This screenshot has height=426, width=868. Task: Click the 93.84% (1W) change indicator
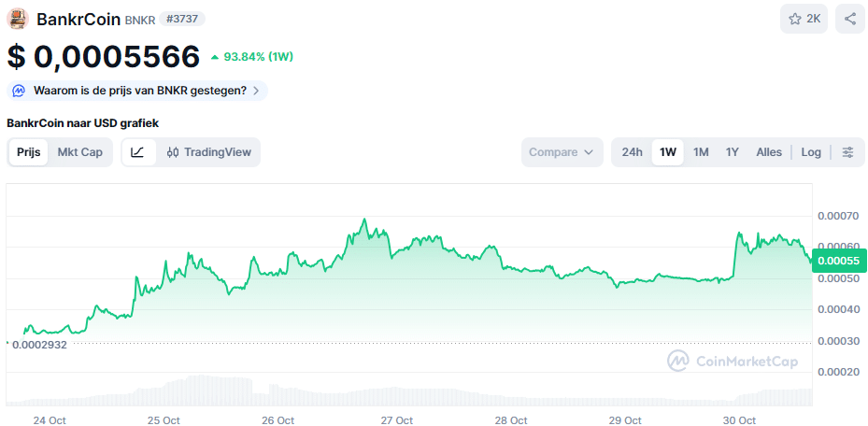(x=252, y=56)
